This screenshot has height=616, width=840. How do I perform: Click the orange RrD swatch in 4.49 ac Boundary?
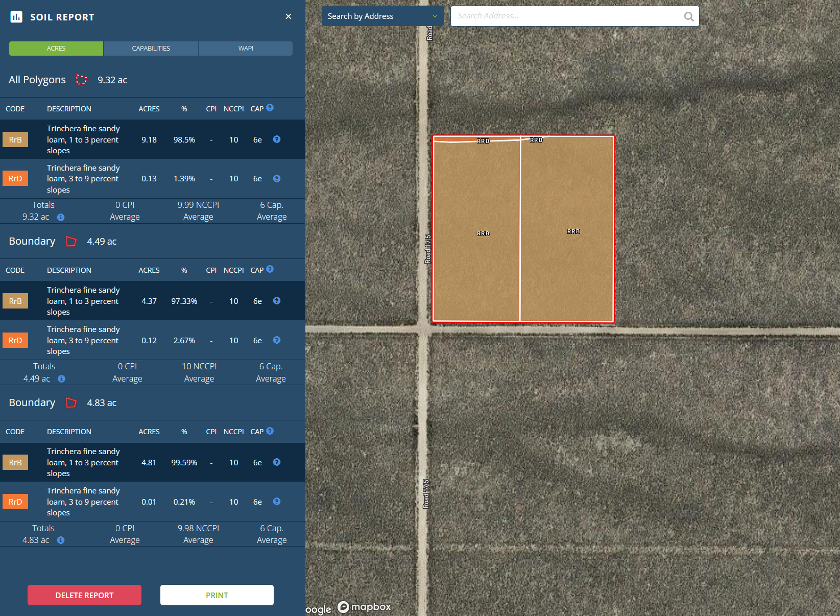point(15,341)
